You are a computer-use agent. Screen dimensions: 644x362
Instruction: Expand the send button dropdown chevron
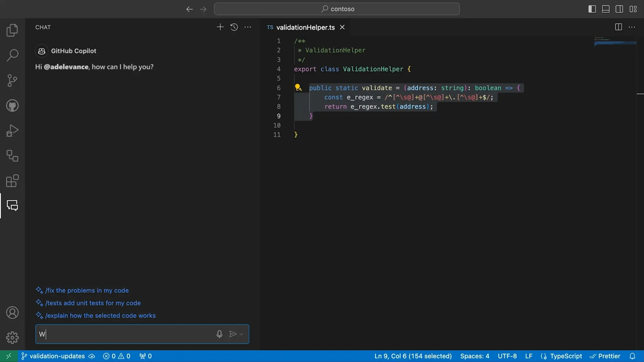click(x=241, y=334)
